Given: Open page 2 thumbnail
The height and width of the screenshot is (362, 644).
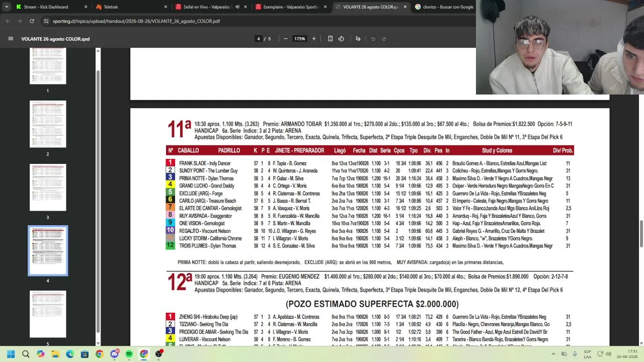Looking at the screenshot, I should tap(48, 124).
